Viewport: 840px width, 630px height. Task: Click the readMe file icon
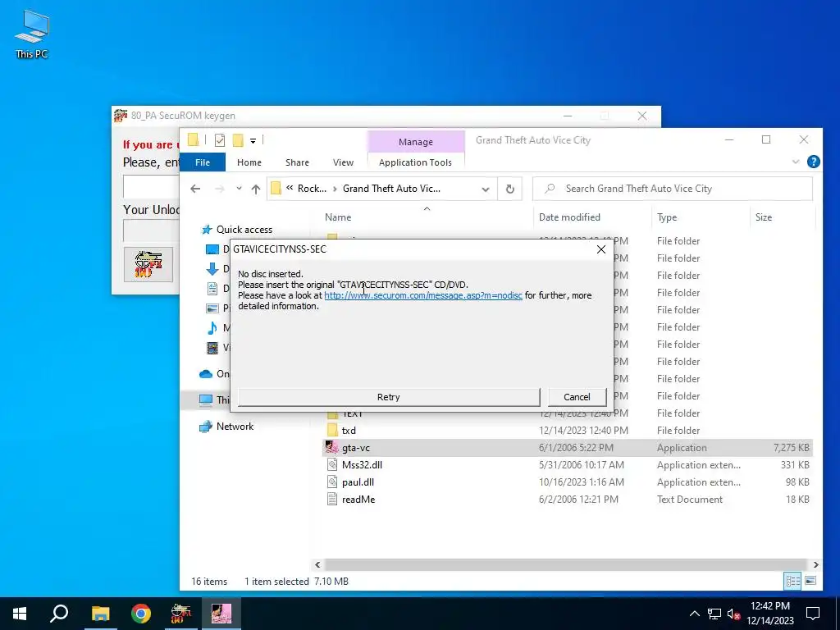[332, 500]
